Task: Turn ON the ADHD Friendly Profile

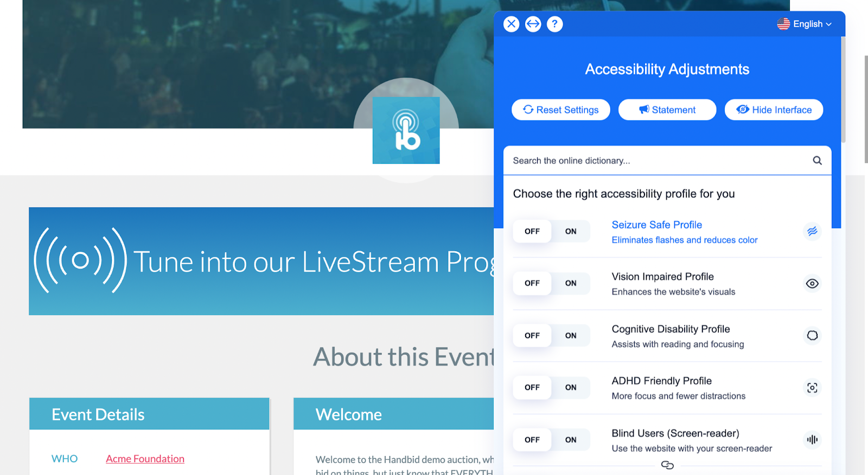Action: (x=571, y=388)
